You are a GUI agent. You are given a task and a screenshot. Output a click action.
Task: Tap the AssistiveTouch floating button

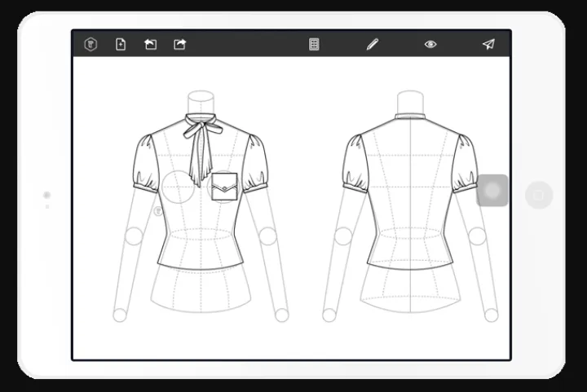click(x=492, y=191)
